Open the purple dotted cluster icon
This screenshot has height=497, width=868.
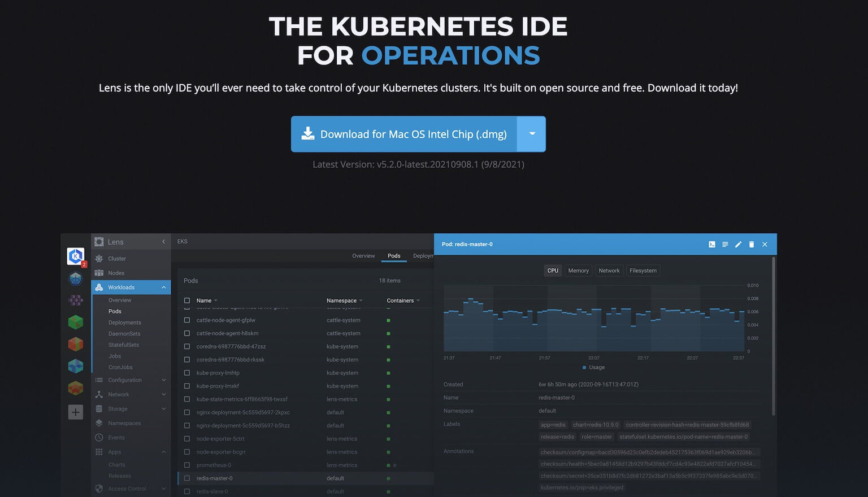click(76, 300)
